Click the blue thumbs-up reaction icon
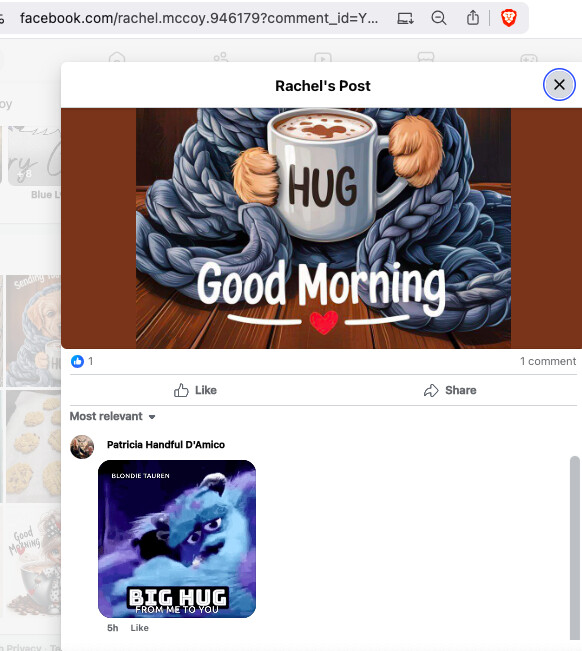Image resolution: width=582 pixels, height=651 pixels. point(77,361)
